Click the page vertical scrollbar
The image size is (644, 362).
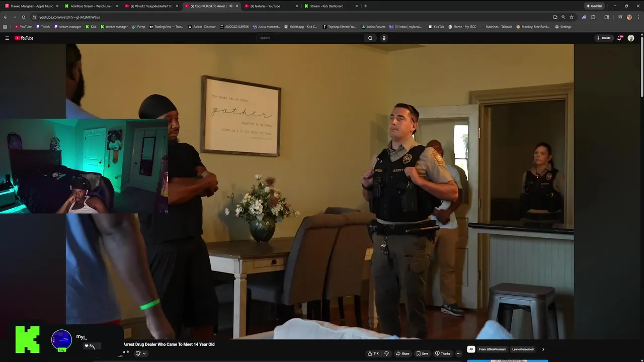click(x=641, y=68)
